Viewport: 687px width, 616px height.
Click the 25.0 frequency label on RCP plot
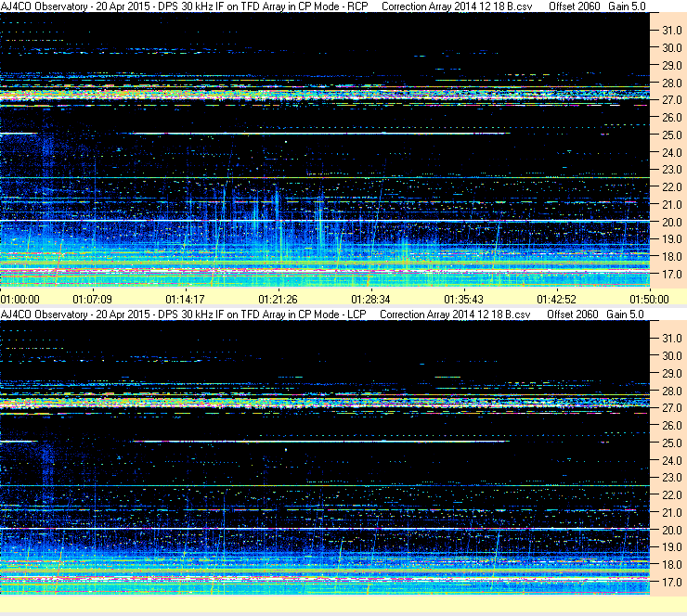(x=672, y=135)
